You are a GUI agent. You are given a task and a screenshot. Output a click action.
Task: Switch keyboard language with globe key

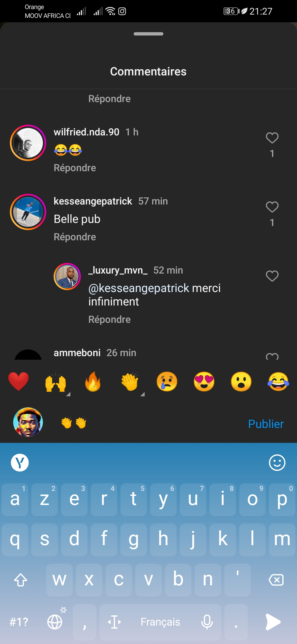(x=55, y=622)
